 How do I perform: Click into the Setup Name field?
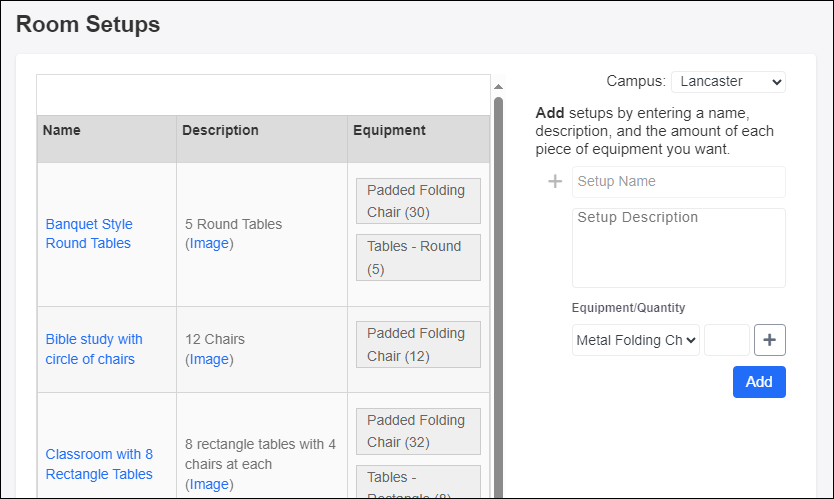pos(678,182)
